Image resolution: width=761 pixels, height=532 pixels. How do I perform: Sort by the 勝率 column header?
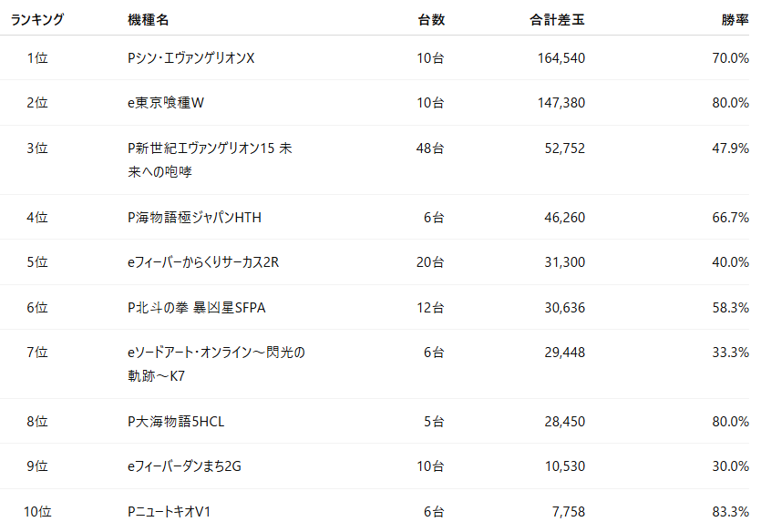click(x=735, y=19)
